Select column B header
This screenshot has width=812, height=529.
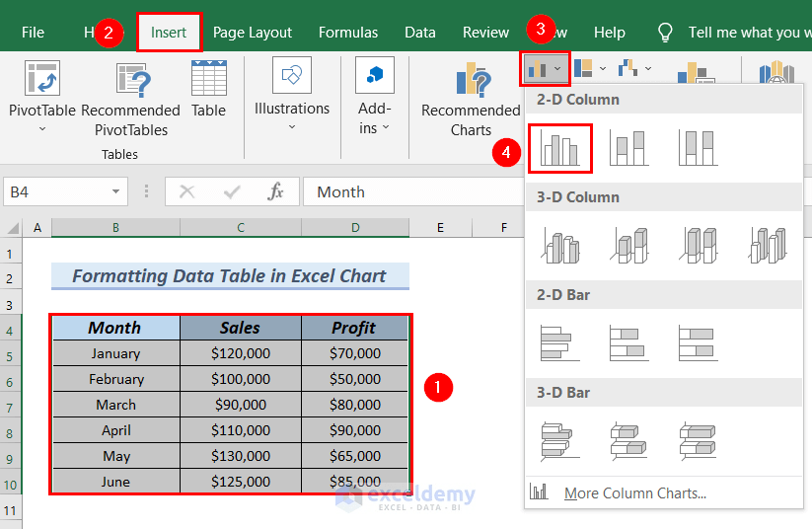click(116, 227)
